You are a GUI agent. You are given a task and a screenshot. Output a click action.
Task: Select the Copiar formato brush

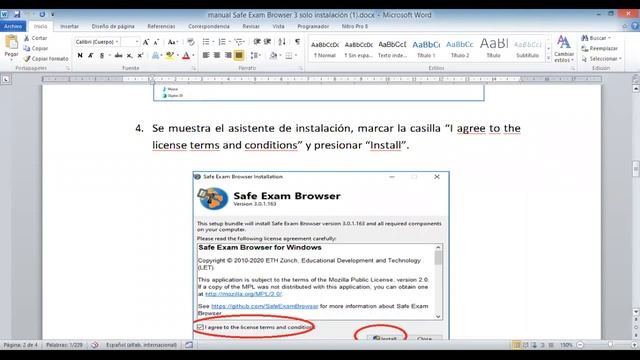pyautogui.click(x=27, y=59)
